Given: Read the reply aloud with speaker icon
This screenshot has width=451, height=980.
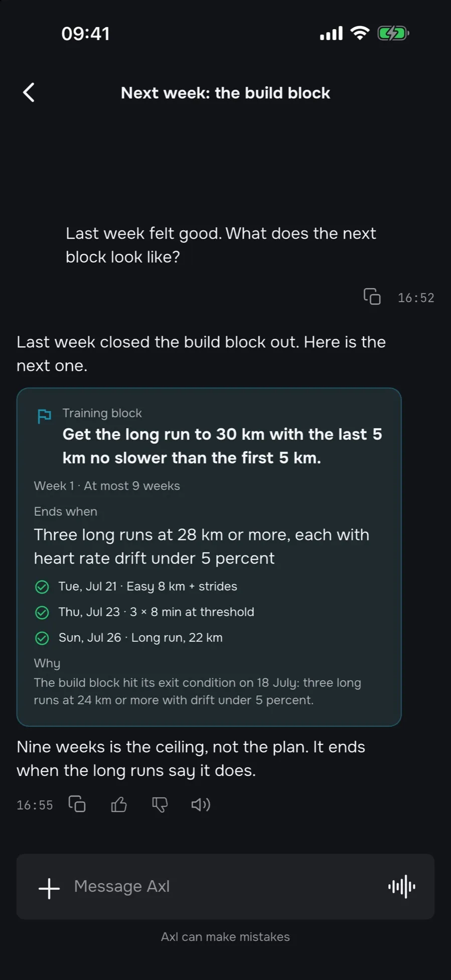Looking at the screenshot, I should [x=201, y=805].
